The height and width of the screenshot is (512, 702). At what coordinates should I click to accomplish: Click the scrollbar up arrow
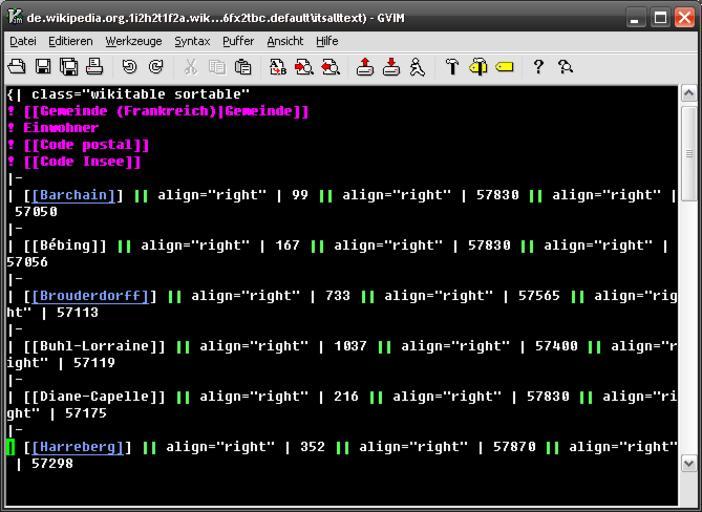pos(689,94)
